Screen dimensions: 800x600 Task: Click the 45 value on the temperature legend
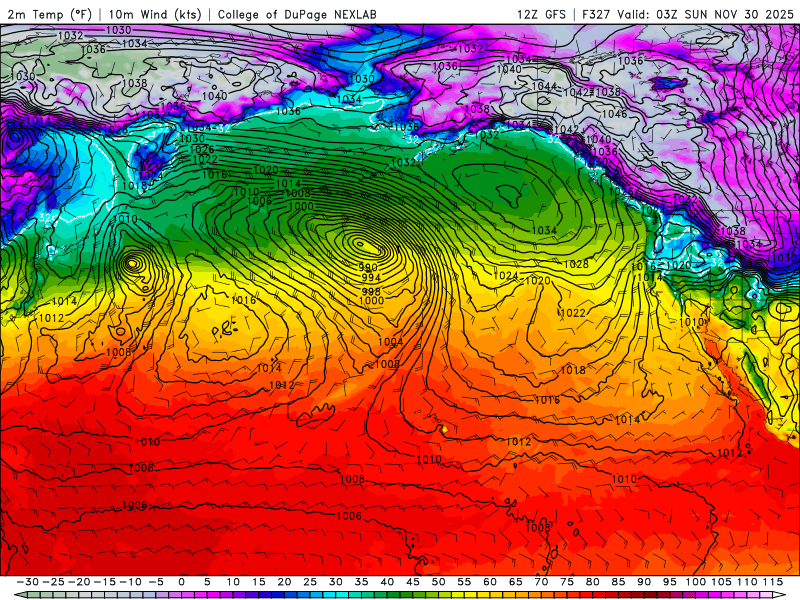tap(413, 582)
